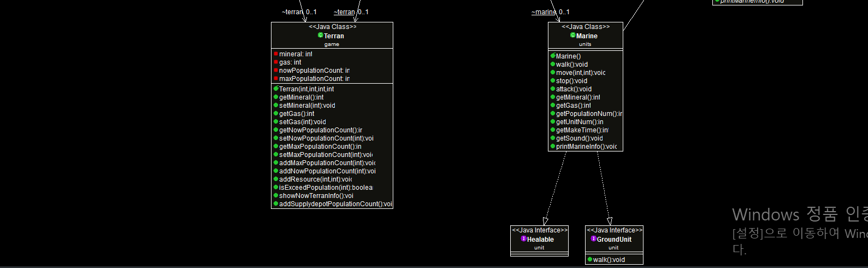Select the stop():void method
The width and height of the screenshot is (868, 268).
pos(571,81)
